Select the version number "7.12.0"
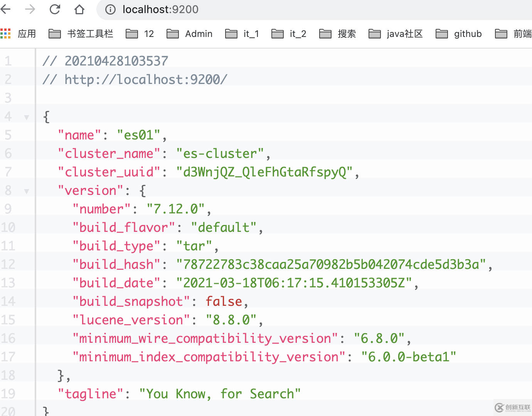The width and height of the screenshot is (532, 416). click(x=176, y=209)
